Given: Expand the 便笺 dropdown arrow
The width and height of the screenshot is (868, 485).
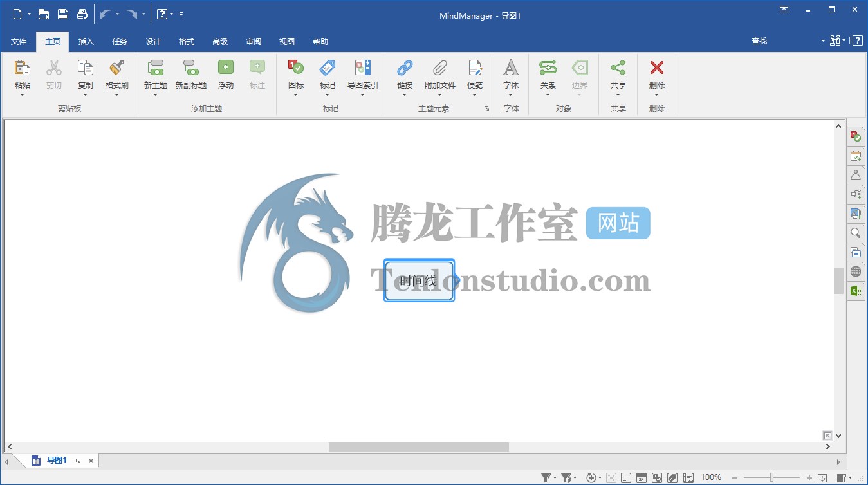Looking at the screenshot, I should (x=475, y=95).
